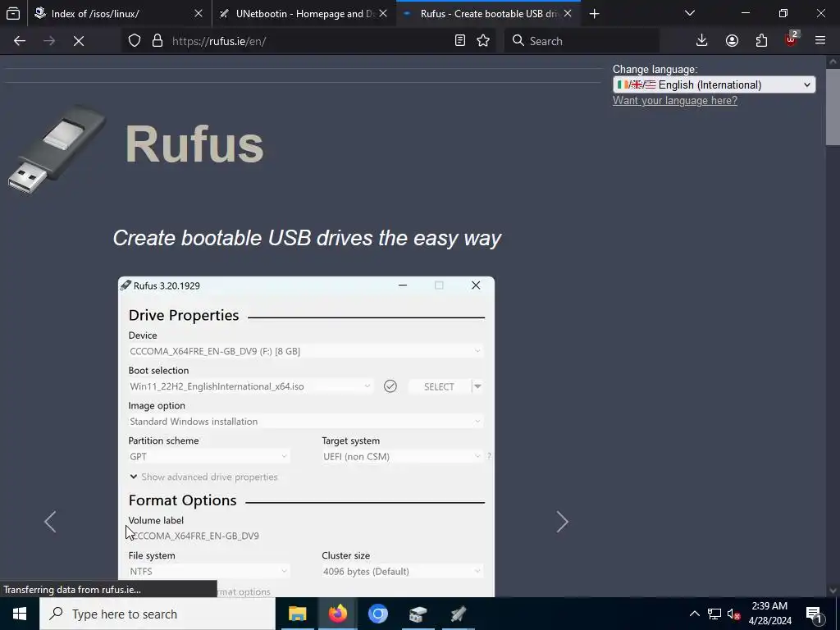Image resolution: width=840 pixels, height=630 pixels.
Task: Click the installer box app taskbar icon
Action: click(x=418, y=614)
